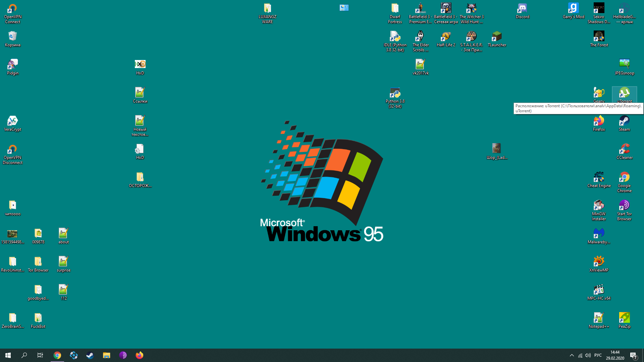The width and height of the screenshot is (644, 362).
Task: Select the Malwarebytes desktop icon
Action: (x=599, y=236)
